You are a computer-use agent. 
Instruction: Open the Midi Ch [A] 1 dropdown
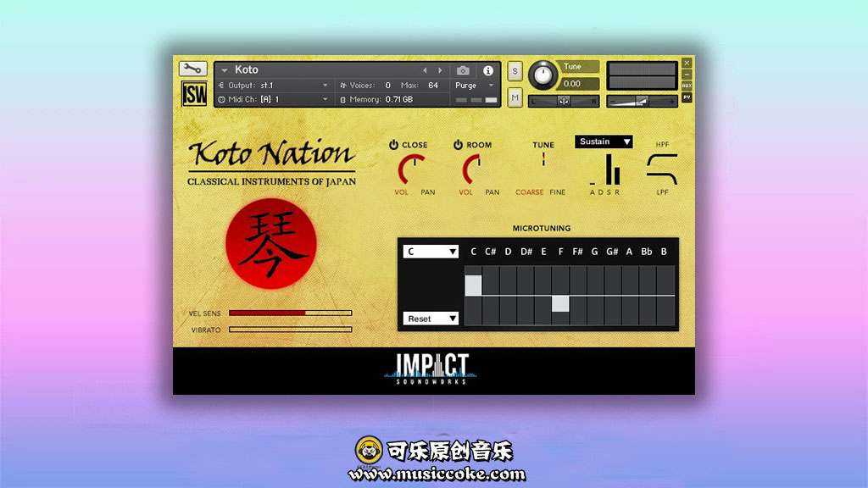click(274, 100)
